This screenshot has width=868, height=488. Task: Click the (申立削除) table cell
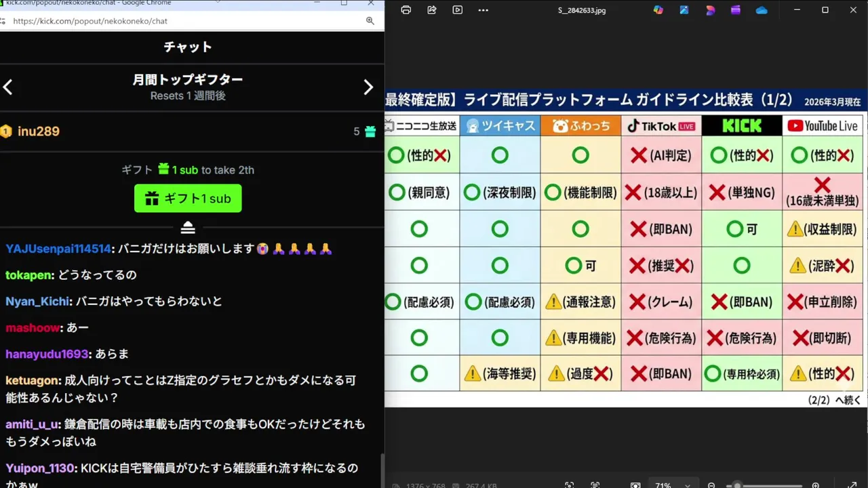(823, 302)
